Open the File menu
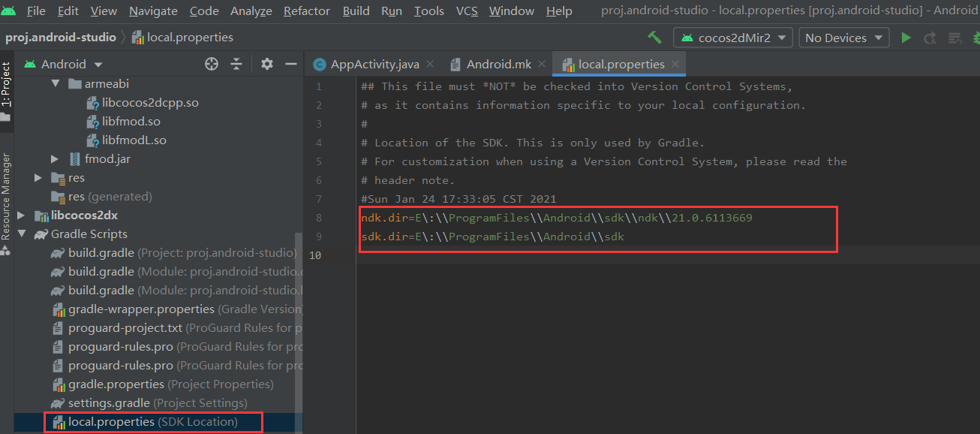The image size is (980, 434). 36,11
